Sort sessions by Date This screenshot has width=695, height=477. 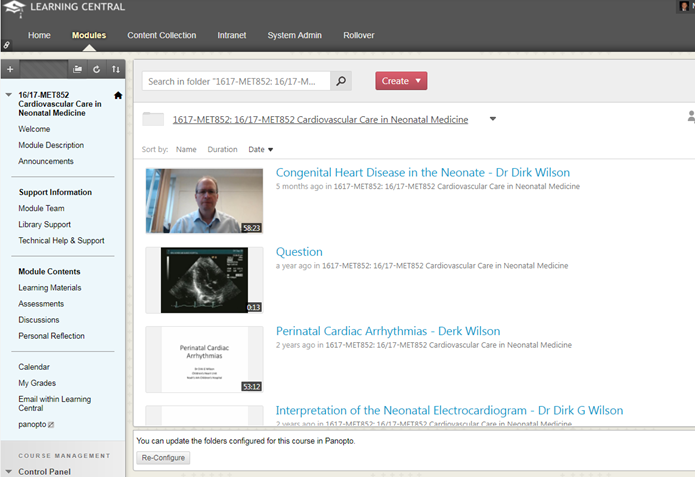[261, 149]
